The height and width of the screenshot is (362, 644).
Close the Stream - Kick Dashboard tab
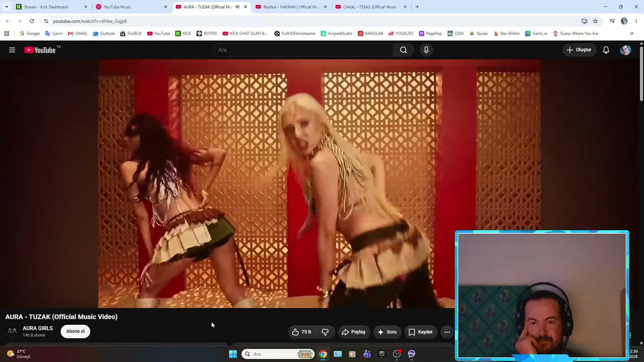click(x=86, y=7)
